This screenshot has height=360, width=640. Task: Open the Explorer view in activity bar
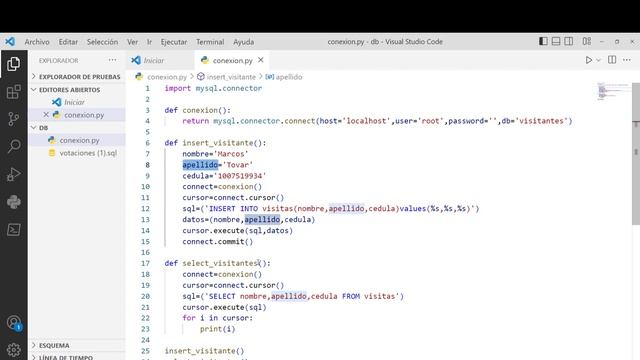(x=13, y=64)
